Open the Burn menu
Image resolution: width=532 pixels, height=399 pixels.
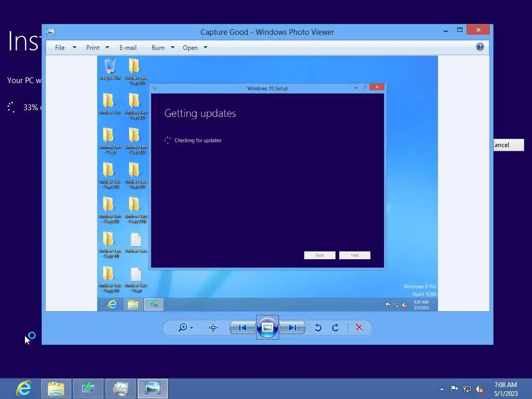coord(158,48)
